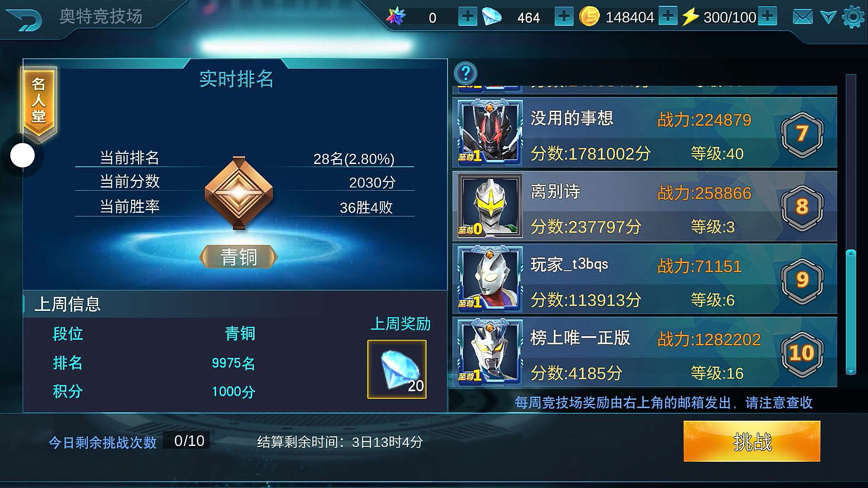Add star gems with the plus beside 0
The height and width of the screenshot is (488, 868).
467,17
